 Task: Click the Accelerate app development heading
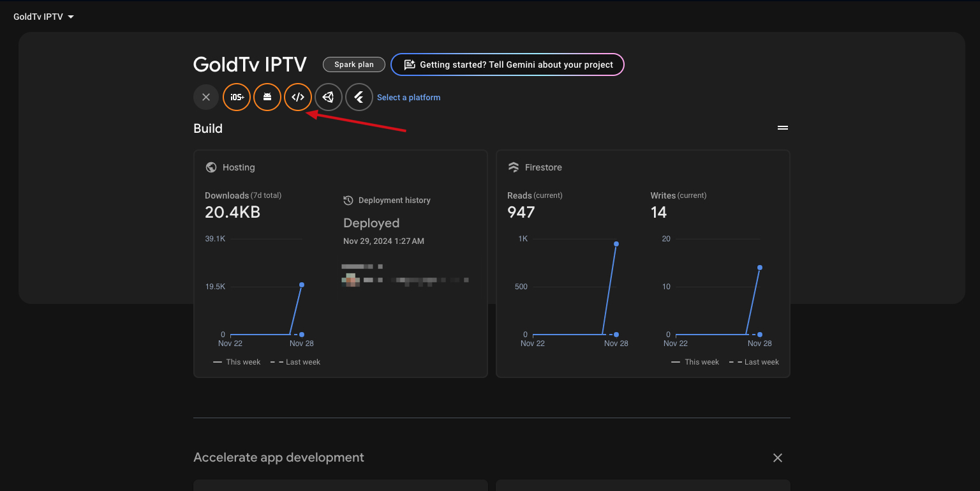click(x=279, y=458)
